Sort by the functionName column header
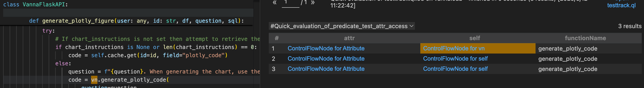Viewport: 644px width, 88px height. (x=585, y=38)
